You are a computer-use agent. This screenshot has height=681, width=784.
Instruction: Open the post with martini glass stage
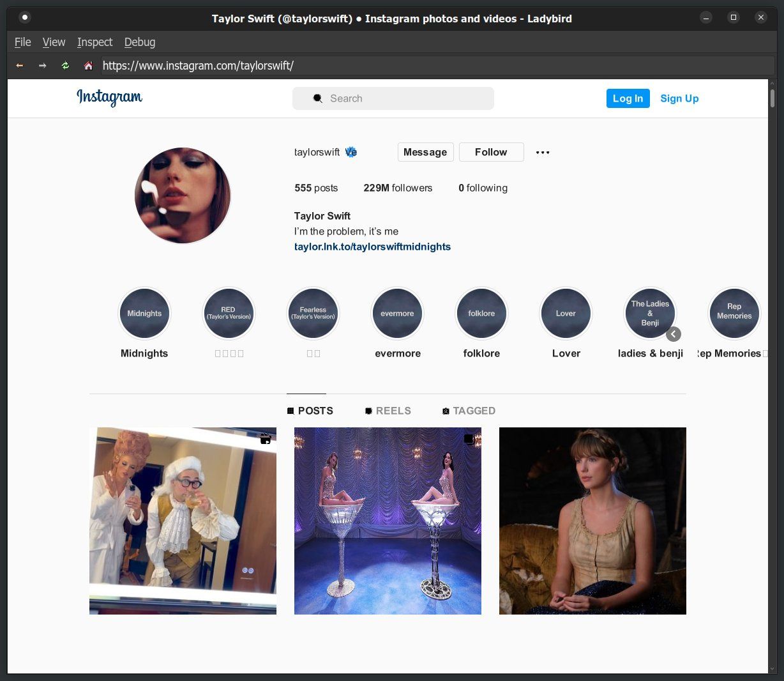[388, 521]
